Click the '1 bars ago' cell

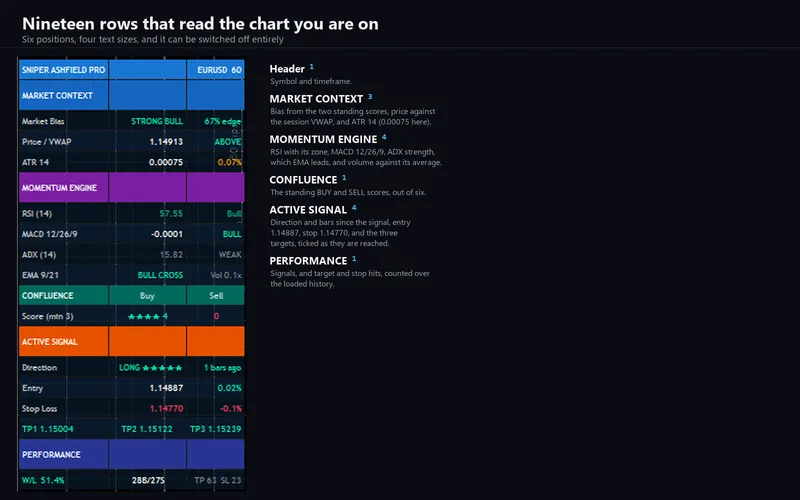[x=222, y=367]
